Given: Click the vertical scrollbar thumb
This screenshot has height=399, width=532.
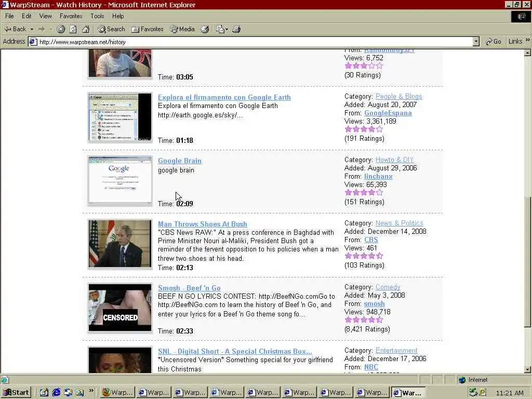Looking at the screenshot, I should tap(527, 262).
